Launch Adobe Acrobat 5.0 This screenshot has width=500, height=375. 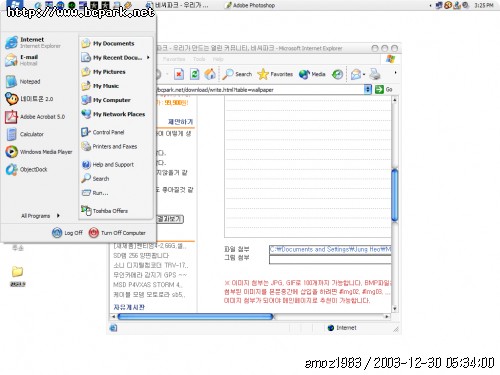tap(35, 117)
